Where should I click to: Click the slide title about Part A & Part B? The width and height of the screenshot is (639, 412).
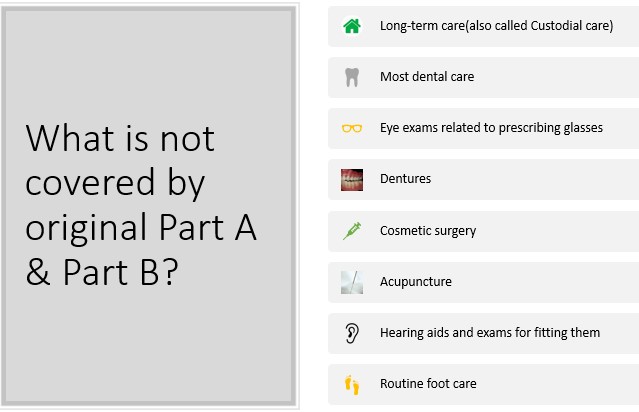click(141, 205)
